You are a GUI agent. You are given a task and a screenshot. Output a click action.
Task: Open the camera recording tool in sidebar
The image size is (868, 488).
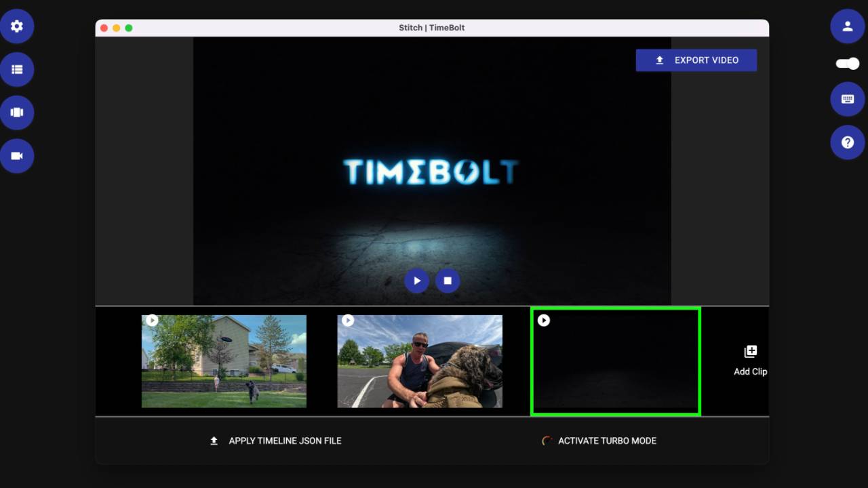click(x=17, y=156)
